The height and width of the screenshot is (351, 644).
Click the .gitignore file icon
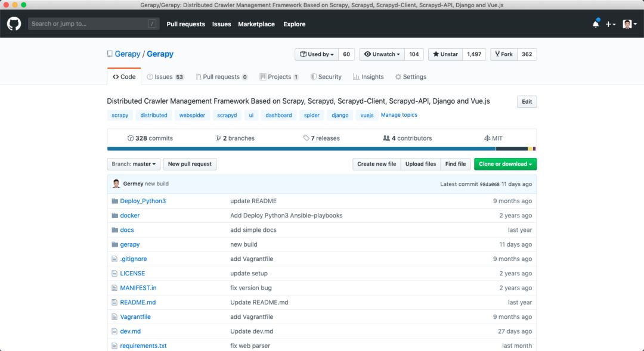point(114,259)
